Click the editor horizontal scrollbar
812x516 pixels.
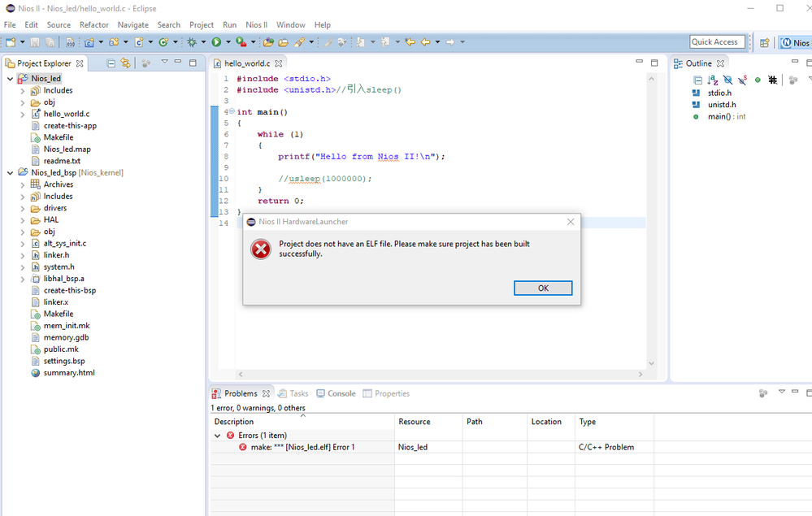click(x=439, y=374)
